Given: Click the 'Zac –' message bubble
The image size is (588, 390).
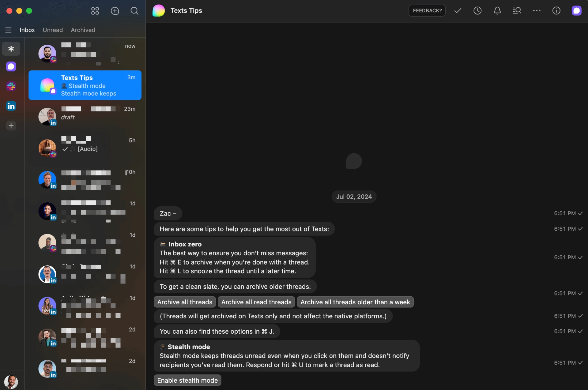Looking at the screenshot, I should [x=168, y=214].
